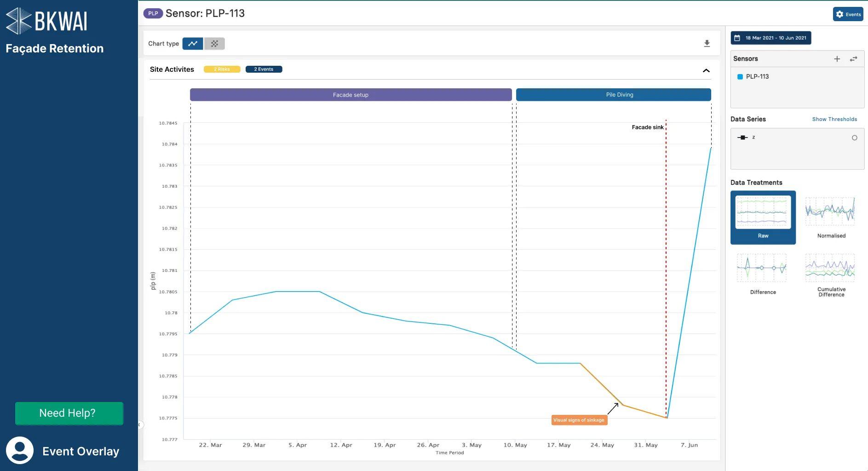Image resolution: width=868 pixels, height=471 pixels.
Task: Choose the Normalised data treatment
Action: pos(831,218)
